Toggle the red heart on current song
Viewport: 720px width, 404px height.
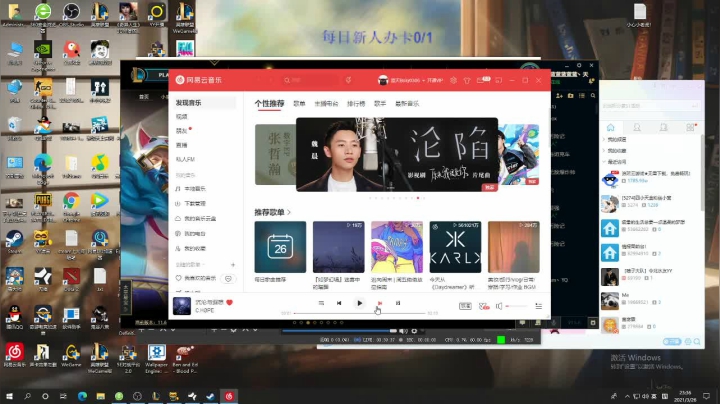230,302
